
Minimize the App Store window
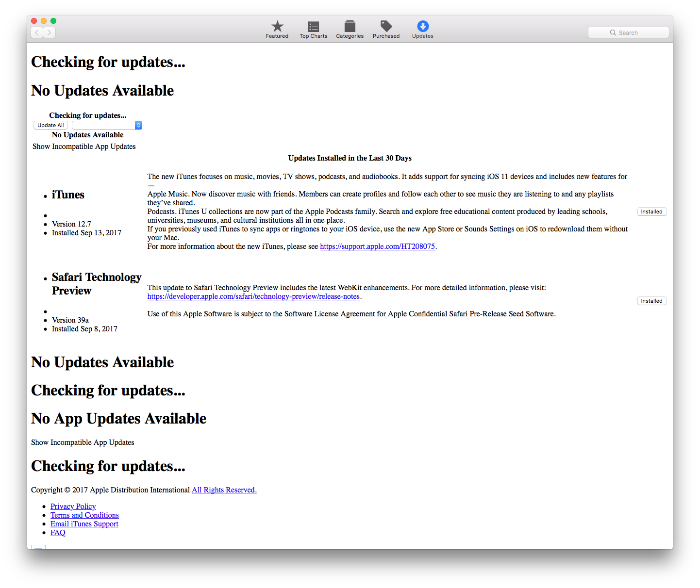(44, 21)
